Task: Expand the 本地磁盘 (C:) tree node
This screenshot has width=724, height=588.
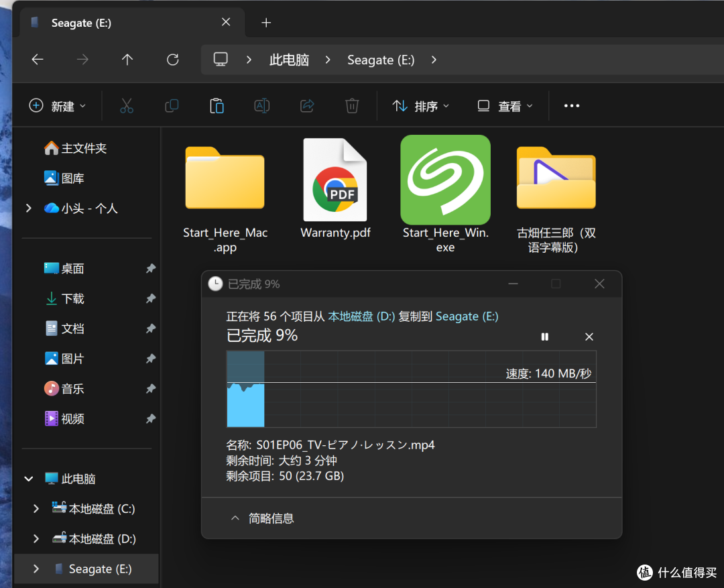Action: (x=36, y=509)
